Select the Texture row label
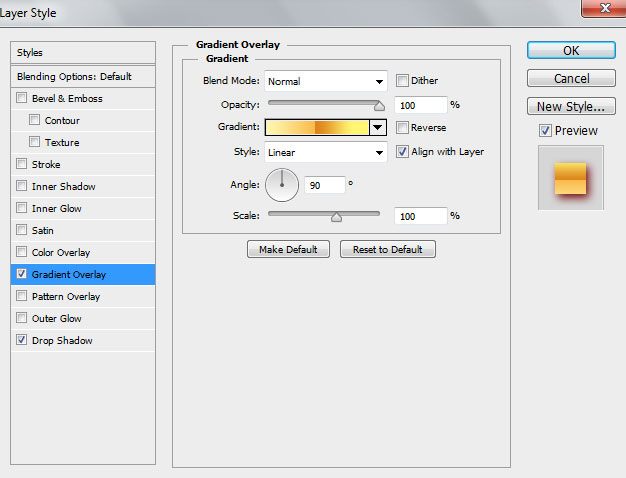 pyautogui.click(x=62, y=143)
